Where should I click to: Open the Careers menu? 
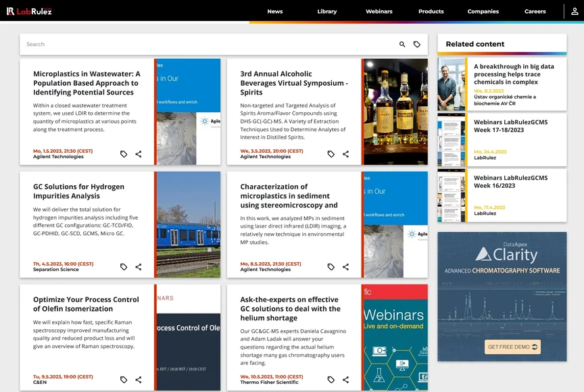(535, 11)
